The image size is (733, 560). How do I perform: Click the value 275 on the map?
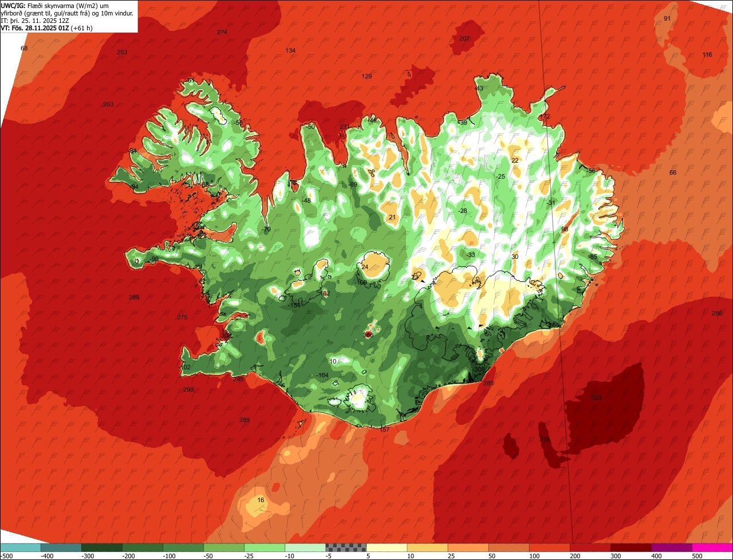click(182, 317)
